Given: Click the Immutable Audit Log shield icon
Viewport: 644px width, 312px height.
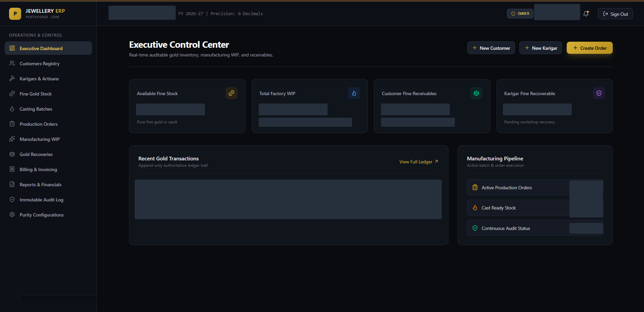Looking at the screenshot, I should click(12, 199).
